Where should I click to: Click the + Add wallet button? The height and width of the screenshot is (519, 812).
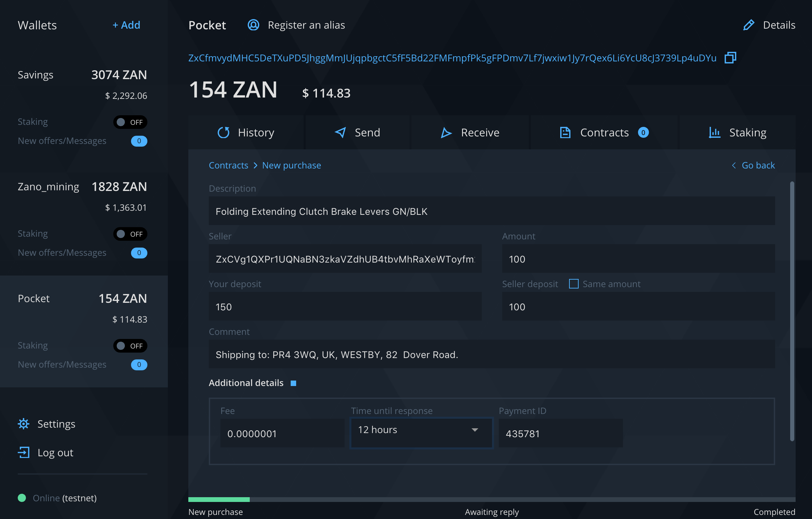pos(126,25)
